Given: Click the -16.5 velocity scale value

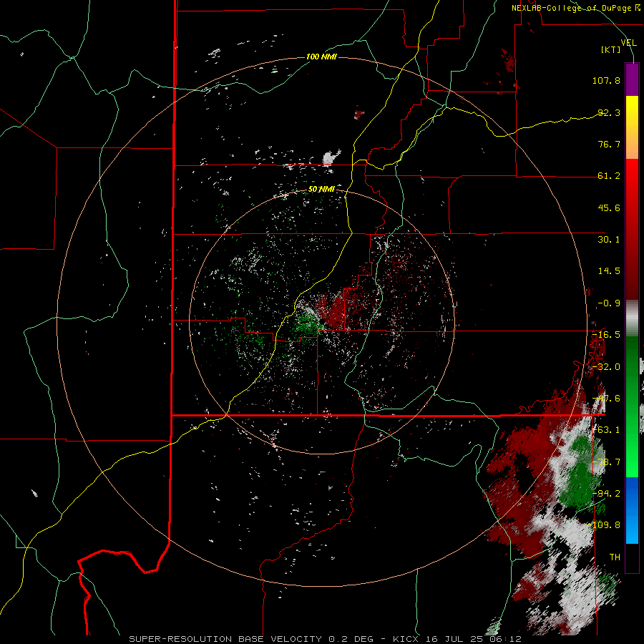Looking at the screenshot, I should point(606,335).
